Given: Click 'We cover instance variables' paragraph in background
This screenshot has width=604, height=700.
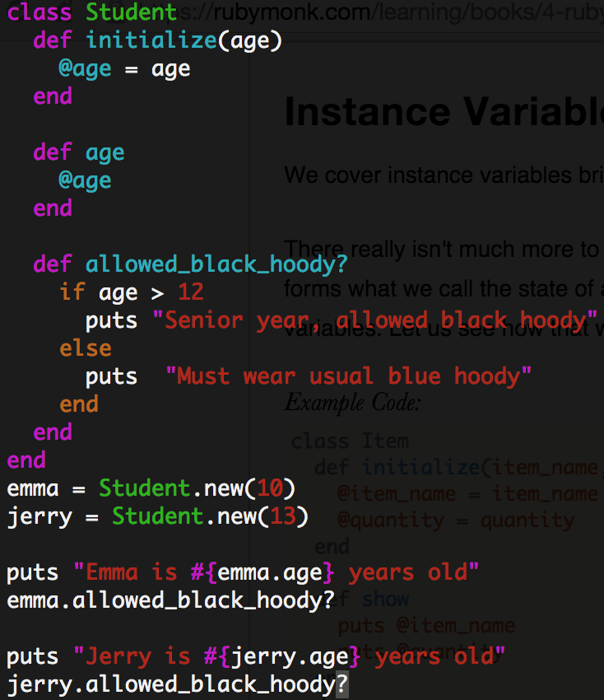Looking at the screenshot, I should point(444,175).
